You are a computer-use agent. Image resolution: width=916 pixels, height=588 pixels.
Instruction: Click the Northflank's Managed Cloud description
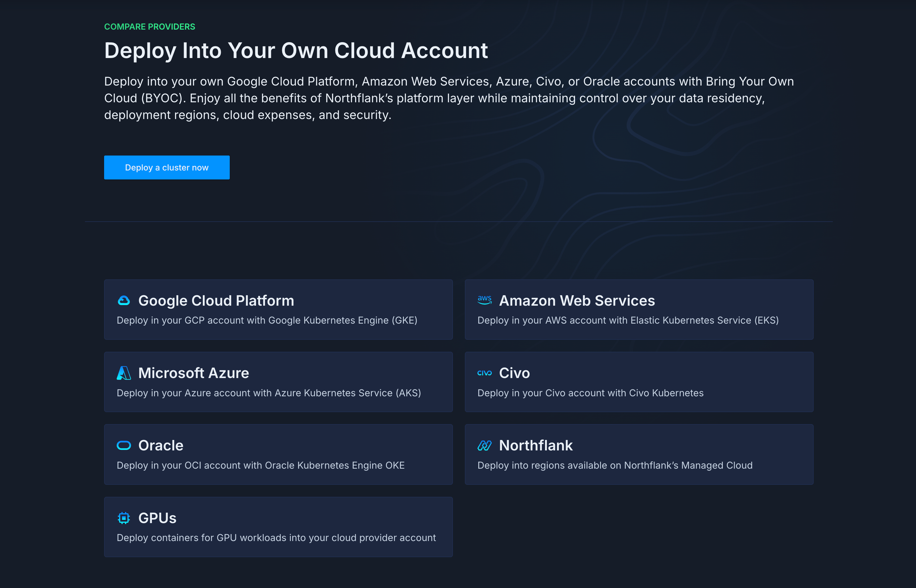tap(615, 465)
